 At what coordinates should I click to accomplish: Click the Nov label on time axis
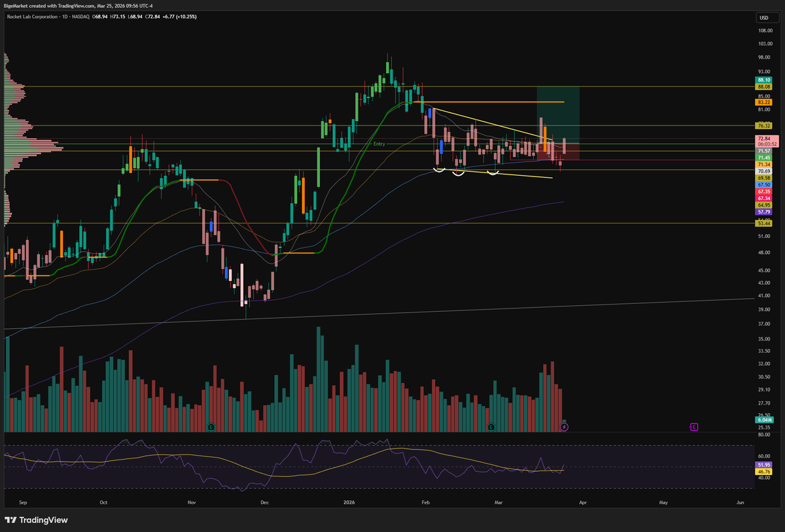click(192, 503)
